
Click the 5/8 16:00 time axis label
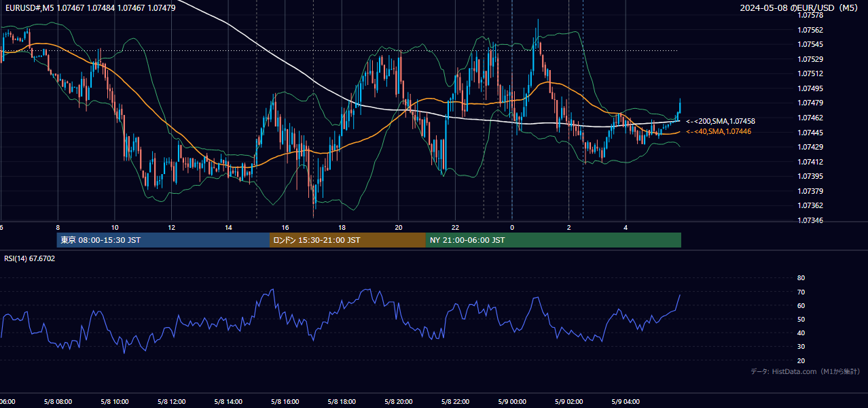tap(285, 401)
